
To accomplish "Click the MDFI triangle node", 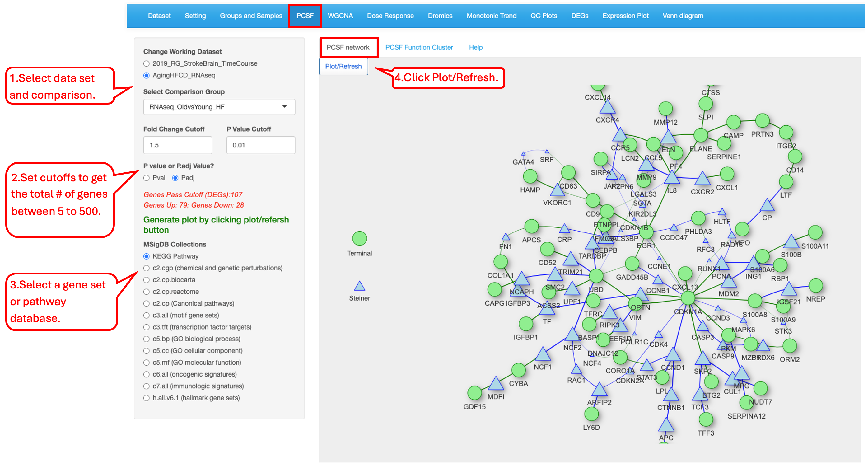I will pyautogui.click(x=496, y=384).
